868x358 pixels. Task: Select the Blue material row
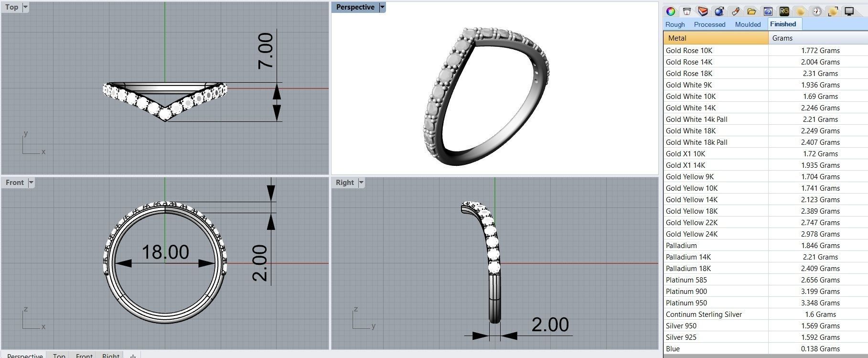(x=765, y=348)
